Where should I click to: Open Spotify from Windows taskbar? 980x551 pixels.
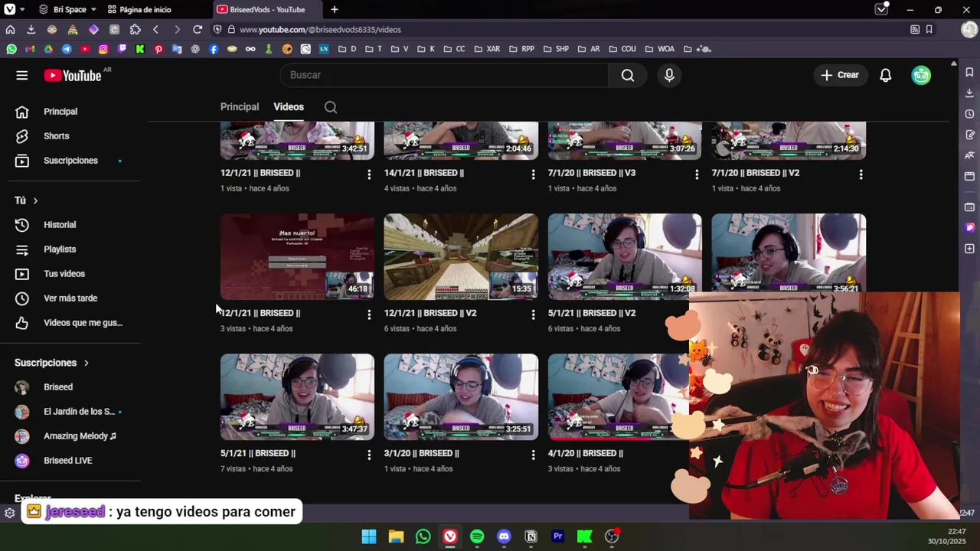point(477,536)
